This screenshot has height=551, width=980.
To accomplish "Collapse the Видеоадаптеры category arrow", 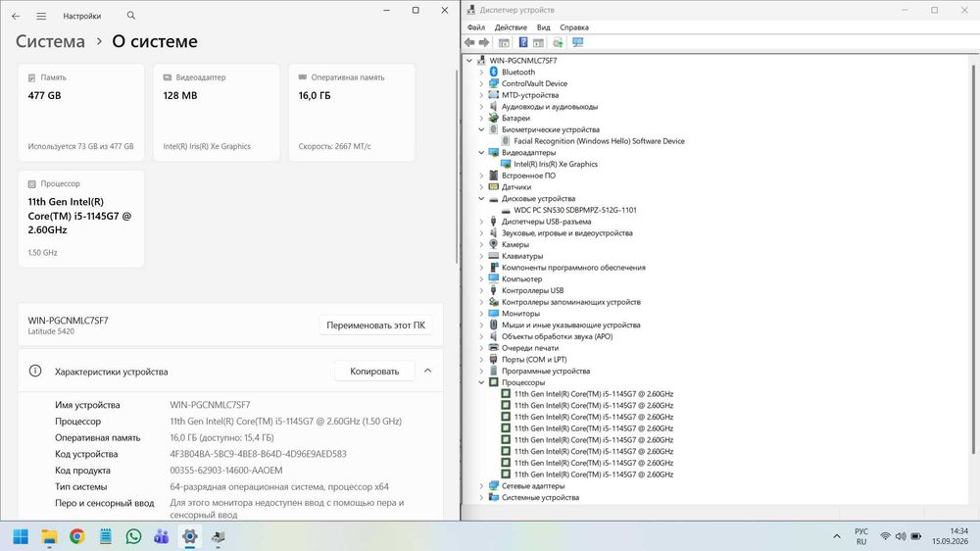I will coord(481,153).
